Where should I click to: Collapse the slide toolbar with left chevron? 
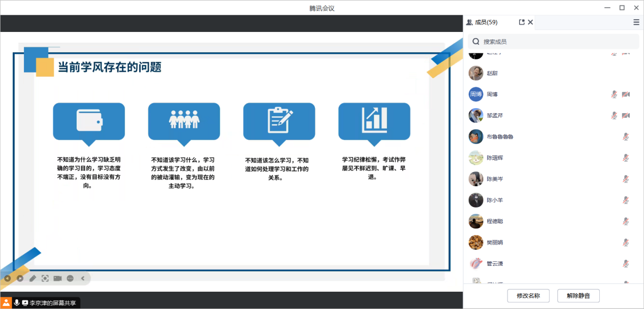click(83, 278)
